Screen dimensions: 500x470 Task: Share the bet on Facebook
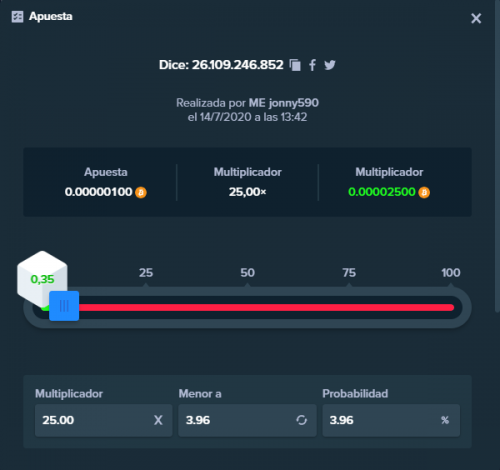coord(312,65)
